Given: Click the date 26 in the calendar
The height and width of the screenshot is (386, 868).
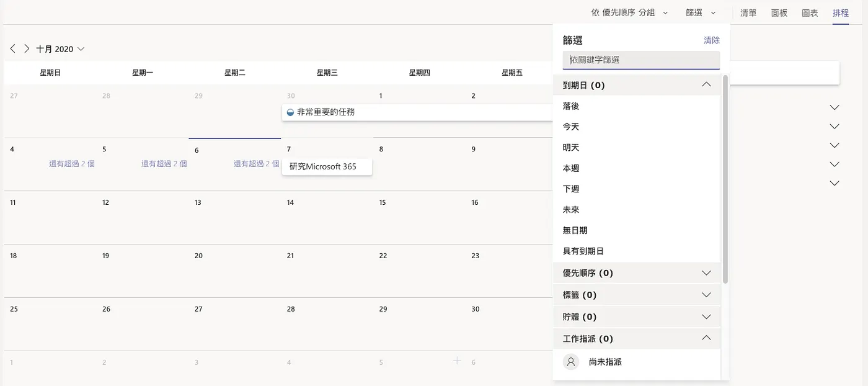Looking at the screenshot, I should pyautogui.click(x=106, y=309).
